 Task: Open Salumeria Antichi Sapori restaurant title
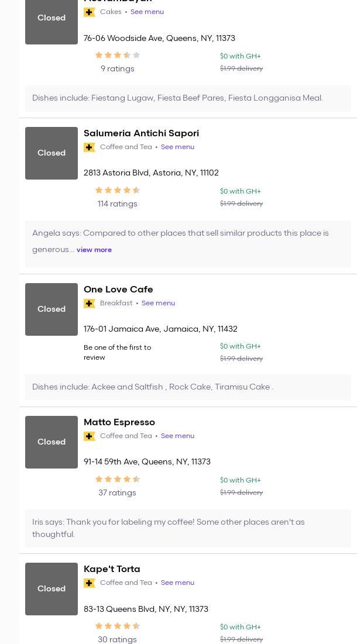coord(141,133)
